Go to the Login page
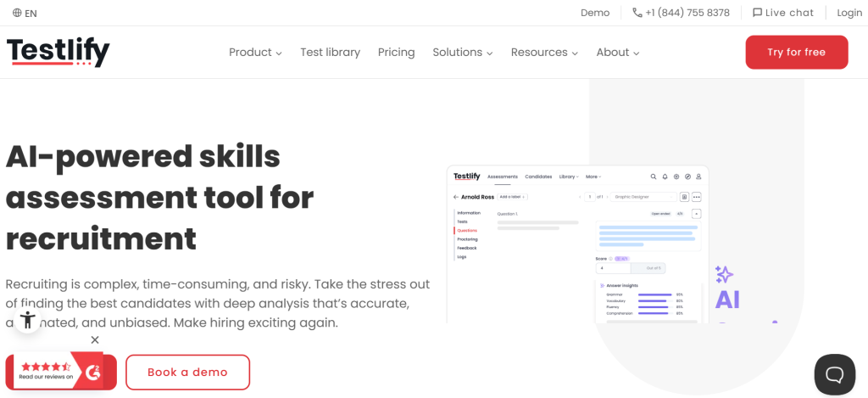868x398 pixels. coord(849,13)
